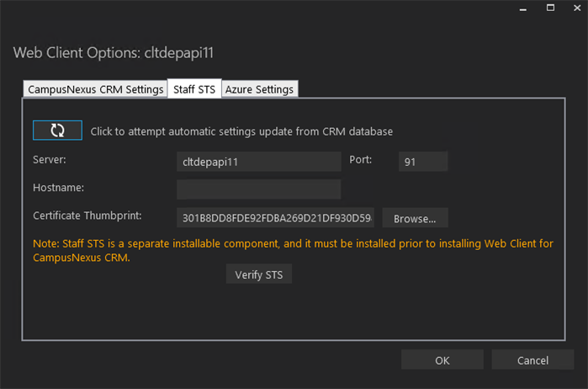Select the Staff STS tab

[194, 89]
